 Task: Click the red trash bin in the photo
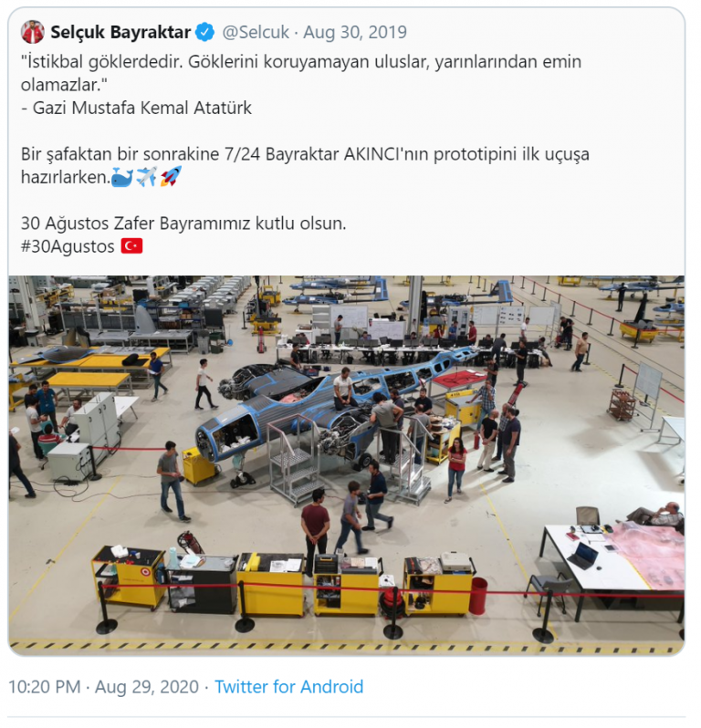[478, 596]
